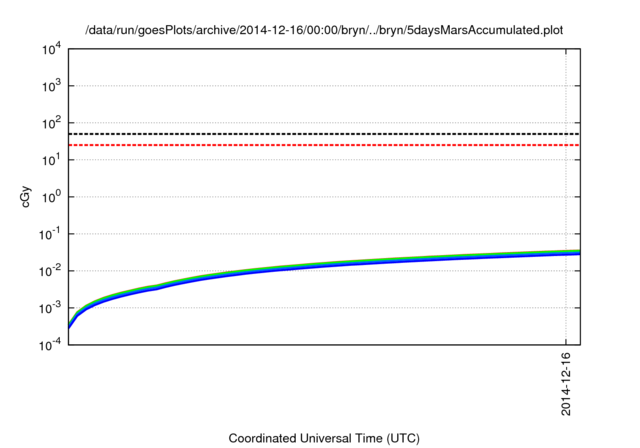Select the cGy y-axis label
Screen dimensions: 640x448
(25, 197)
